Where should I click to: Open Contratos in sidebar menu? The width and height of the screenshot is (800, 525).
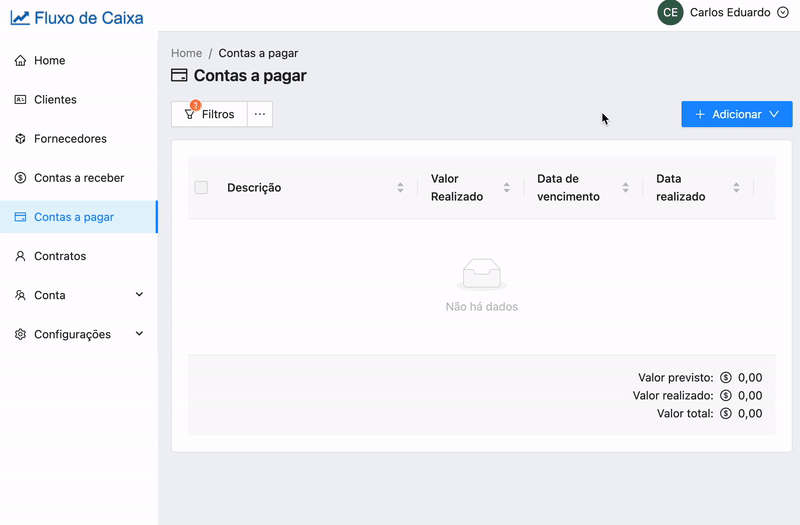coord(79,256)
